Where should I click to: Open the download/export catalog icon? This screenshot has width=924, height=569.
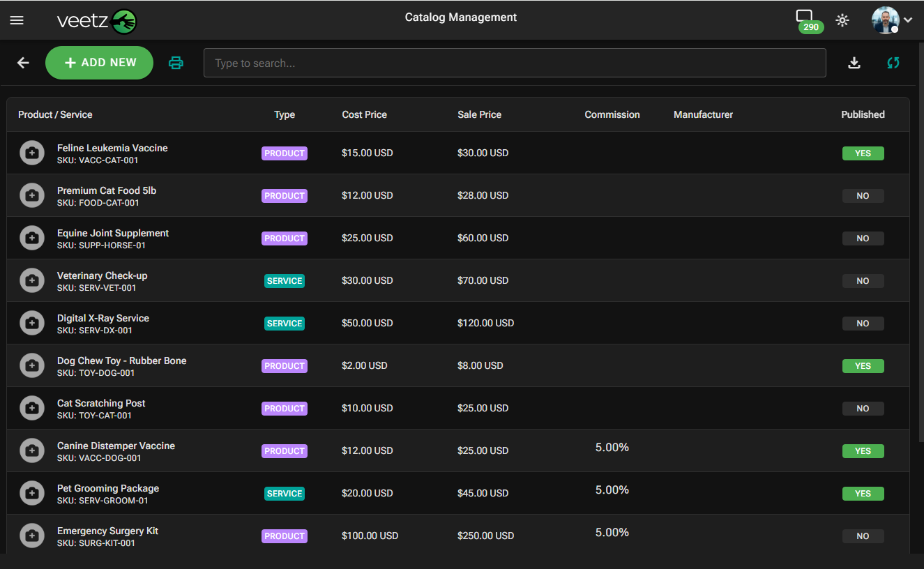(854, 63)
